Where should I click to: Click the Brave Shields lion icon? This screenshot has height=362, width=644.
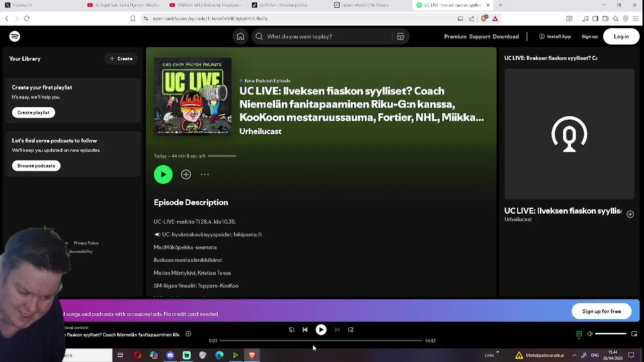point(484,19)
